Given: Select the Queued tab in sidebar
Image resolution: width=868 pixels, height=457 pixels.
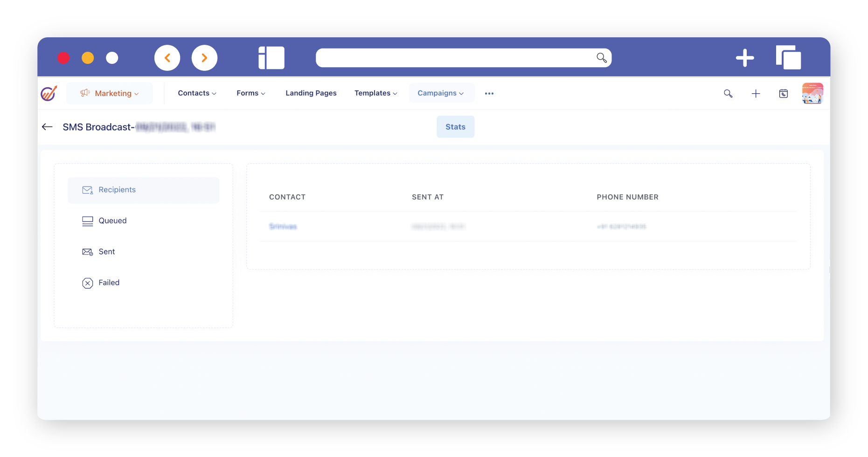Looking at the screenshot, I should [112, 221].
